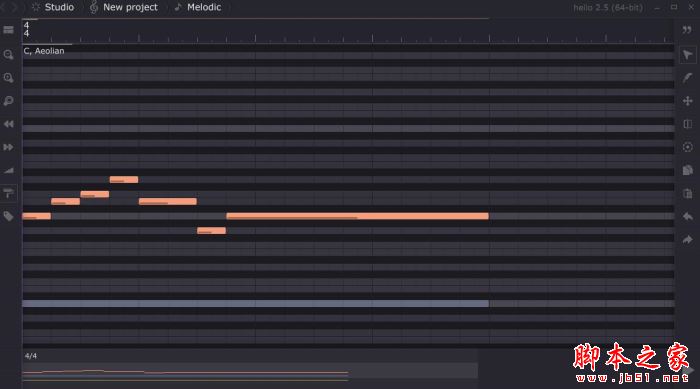
Task: Click the zoom in magnifier icon
Action: (x=8, y=78)
